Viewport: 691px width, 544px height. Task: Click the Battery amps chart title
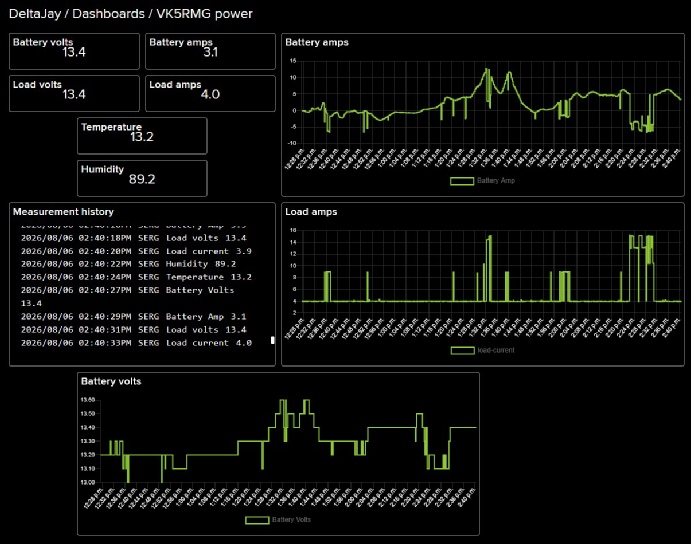pos(317,42)
